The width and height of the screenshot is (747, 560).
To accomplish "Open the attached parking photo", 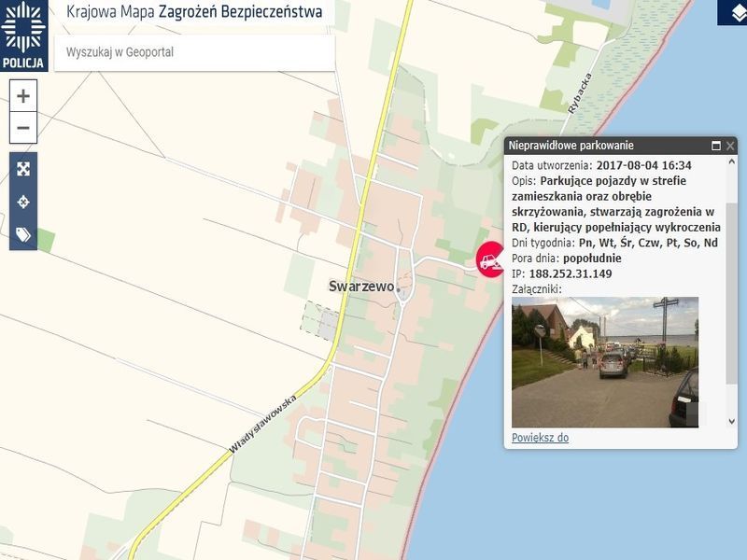I will click(x=605, y=362).
